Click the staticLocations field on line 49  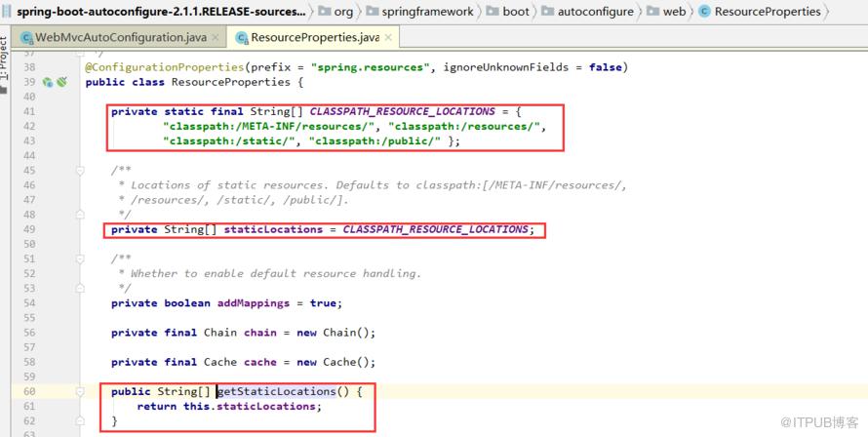click(x=273, y=229)
